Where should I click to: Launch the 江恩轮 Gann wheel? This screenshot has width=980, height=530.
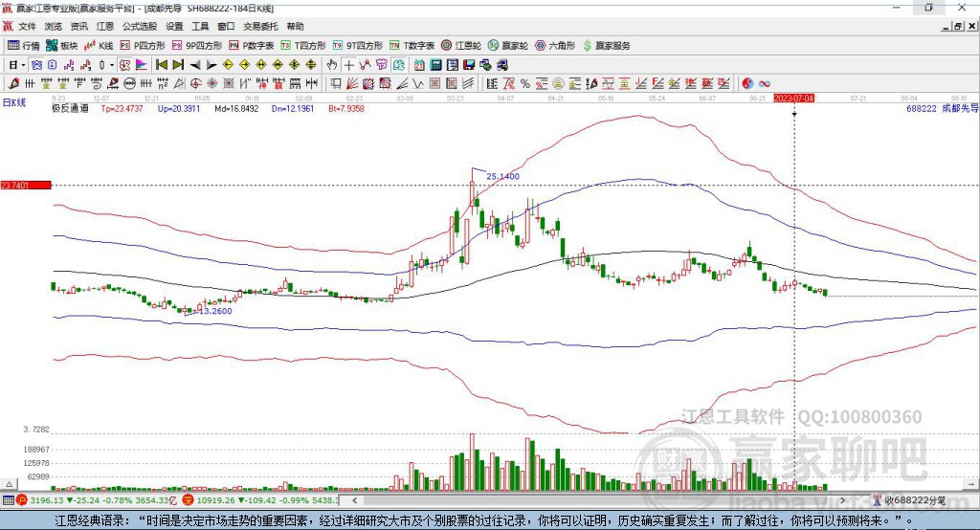[461, 46]
